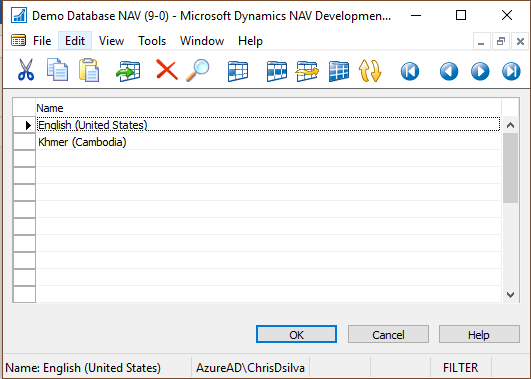Click the FILTER status bar indicator
Viewport: 531px width, 379px height.
tap(460, 367)
